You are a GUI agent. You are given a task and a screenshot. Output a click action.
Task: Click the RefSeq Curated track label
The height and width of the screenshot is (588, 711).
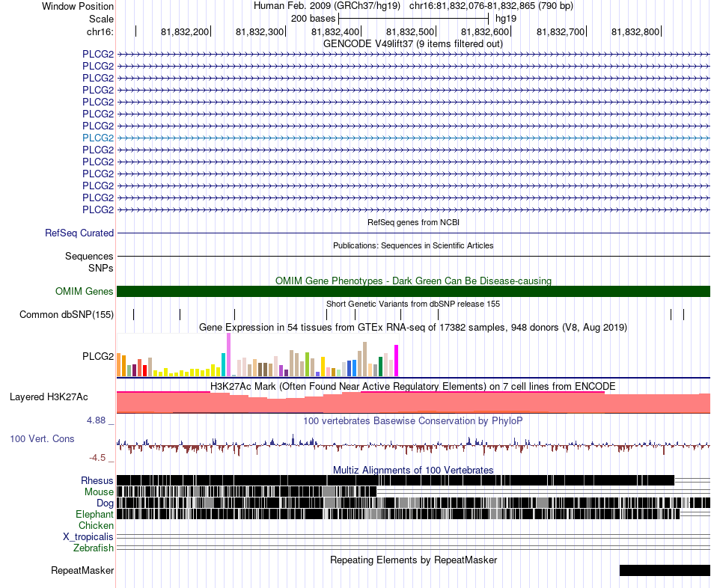click(79, 233)
